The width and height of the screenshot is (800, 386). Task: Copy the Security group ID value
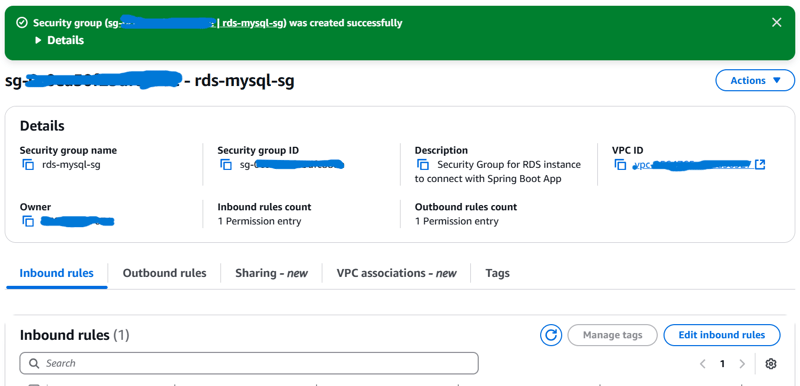[226, 165]
